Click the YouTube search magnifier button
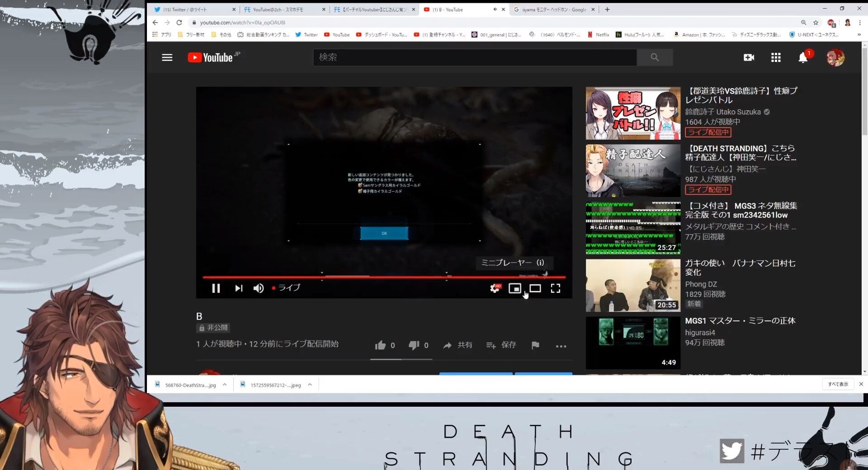The width and height of the screenshot is (868, 470). [x=654, y=57]
